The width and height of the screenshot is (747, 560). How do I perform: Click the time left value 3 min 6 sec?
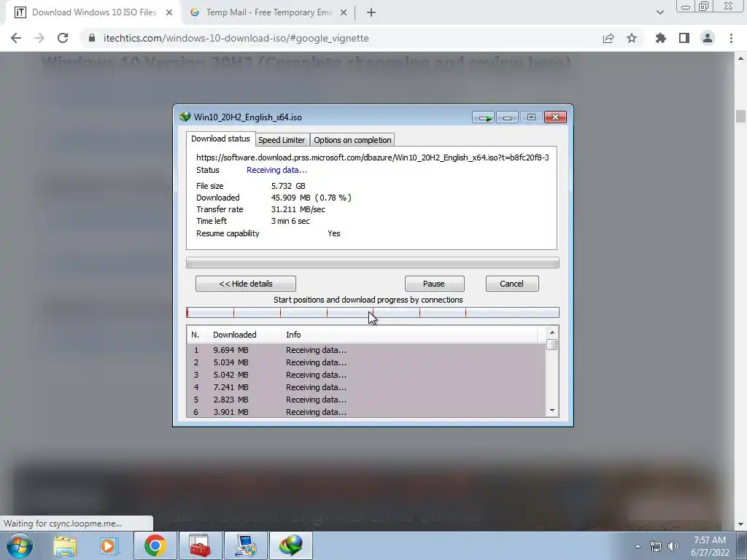tap(290, 221)
